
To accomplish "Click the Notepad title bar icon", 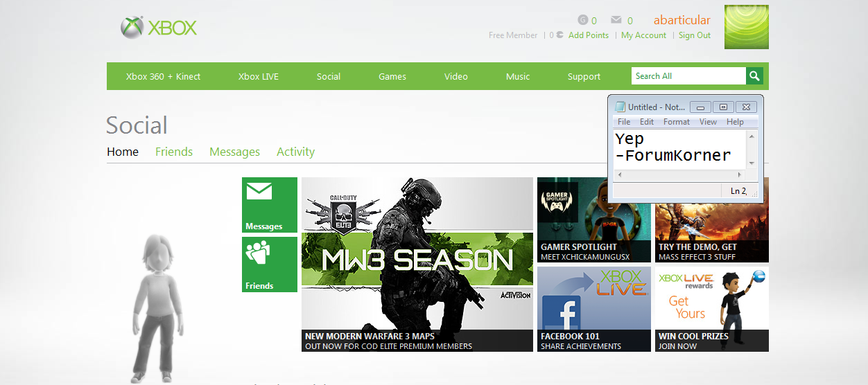I will 620,107.
